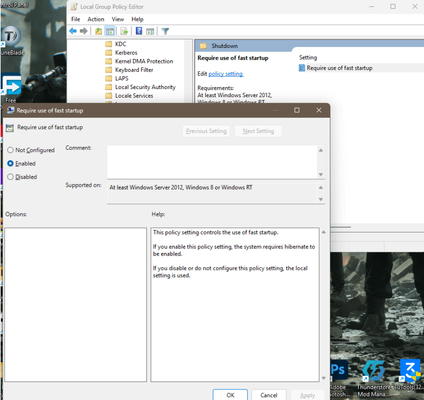424x400 pixels.
Task: Click the Forward arrow toolbar icon
Action: pos(84,31)
